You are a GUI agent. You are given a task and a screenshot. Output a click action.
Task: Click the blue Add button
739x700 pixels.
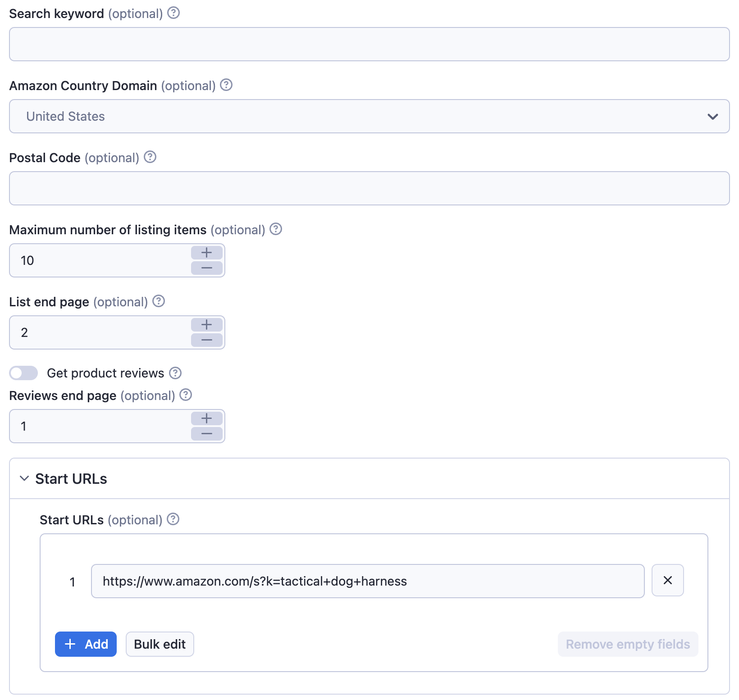tap(86, 644)
